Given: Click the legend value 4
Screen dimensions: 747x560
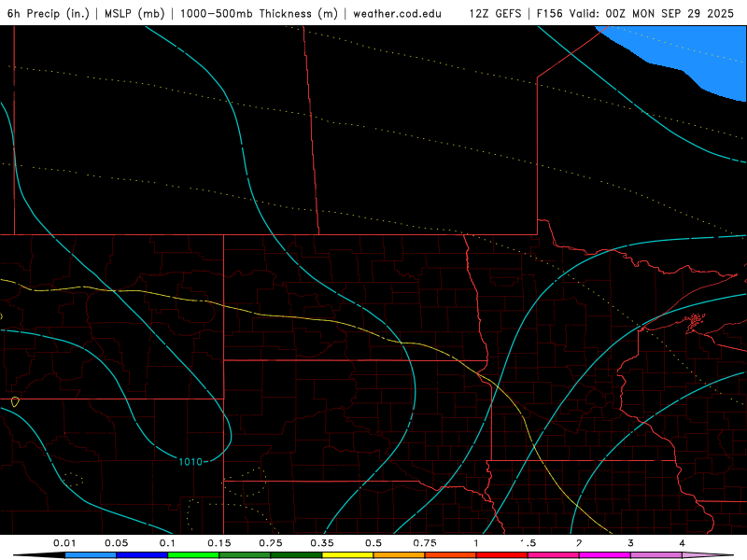Looking at the screenshot, I should [x=682, y=543].
